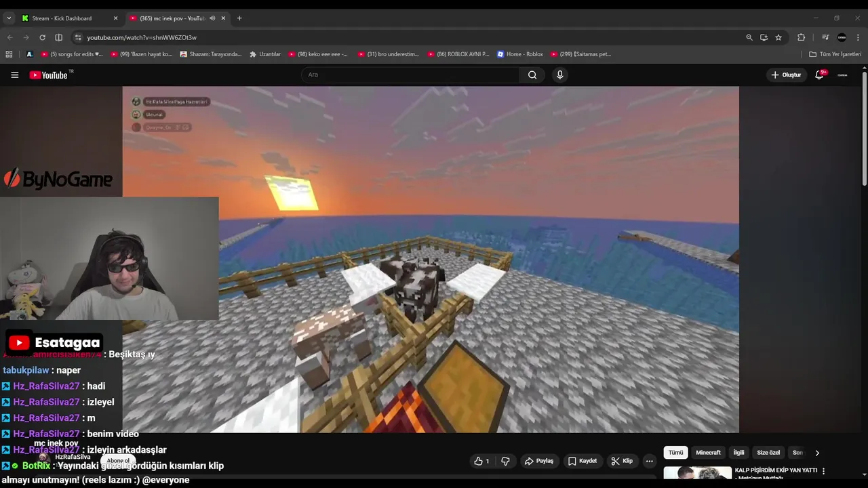The image size is (868, 488).
Task: Go forward in browser history
Action: coord(26,37)
